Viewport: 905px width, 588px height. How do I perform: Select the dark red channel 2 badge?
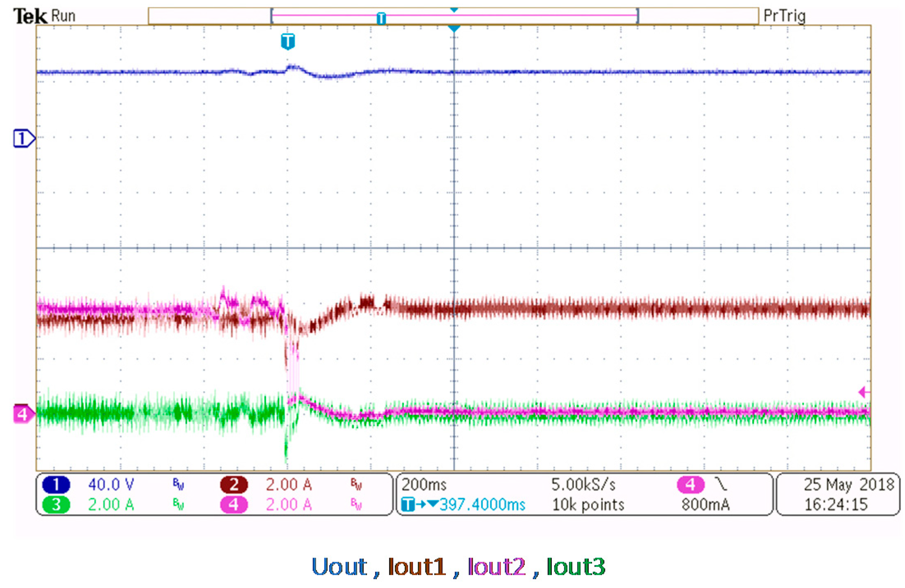click(x=234, y=485)
